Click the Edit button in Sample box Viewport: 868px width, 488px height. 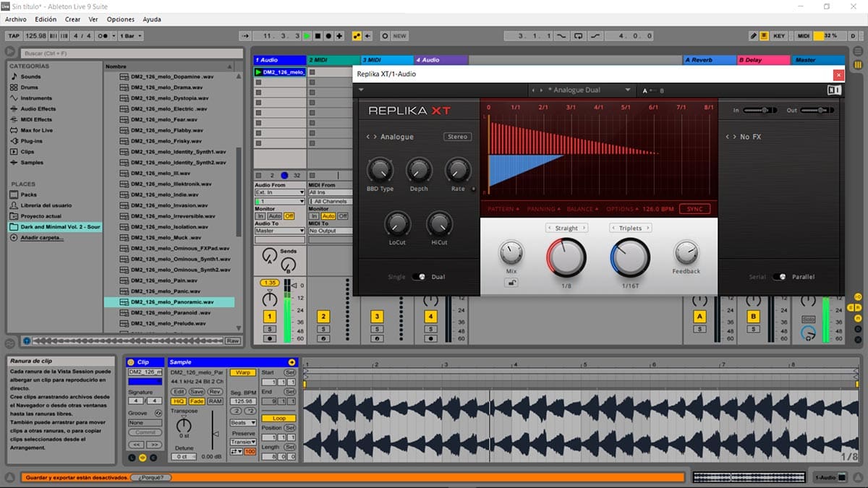(178, 391)
